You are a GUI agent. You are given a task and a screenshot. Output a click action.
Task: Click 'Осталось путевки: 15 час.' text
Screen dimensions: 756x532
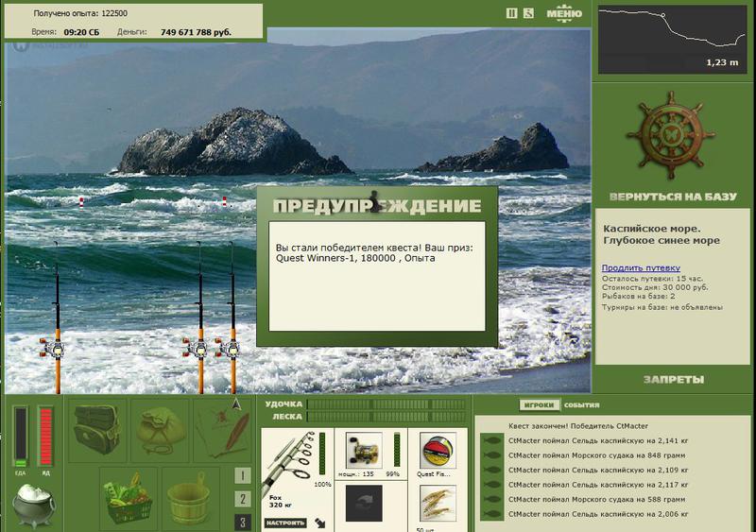[652, 279]
